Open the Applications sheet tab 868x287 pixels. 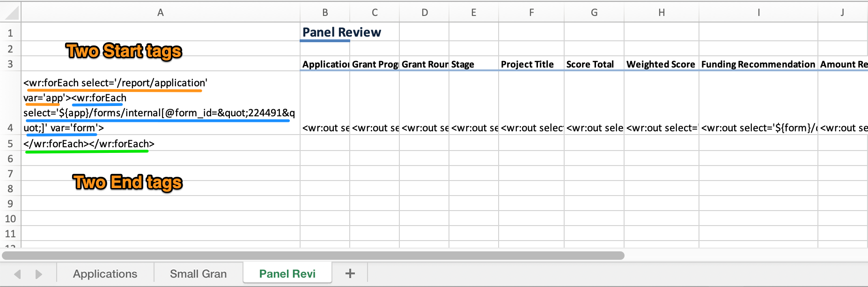point(105,274)
